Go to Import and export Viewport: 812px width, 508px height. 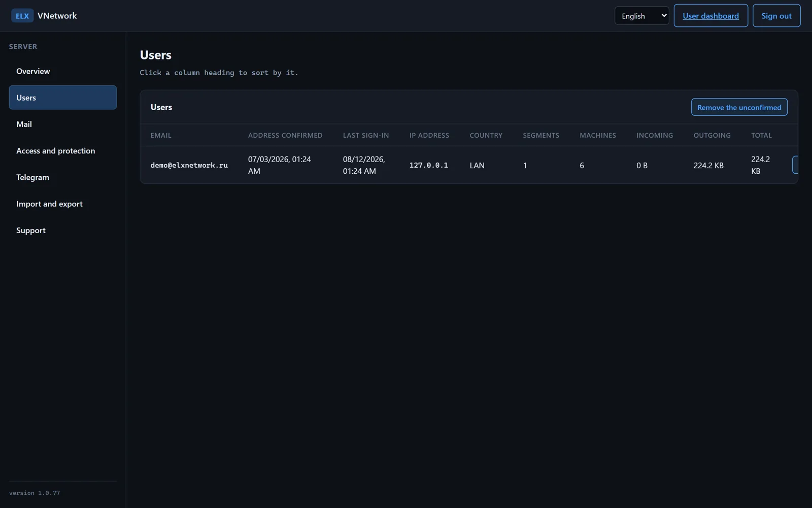click(62, 204)
